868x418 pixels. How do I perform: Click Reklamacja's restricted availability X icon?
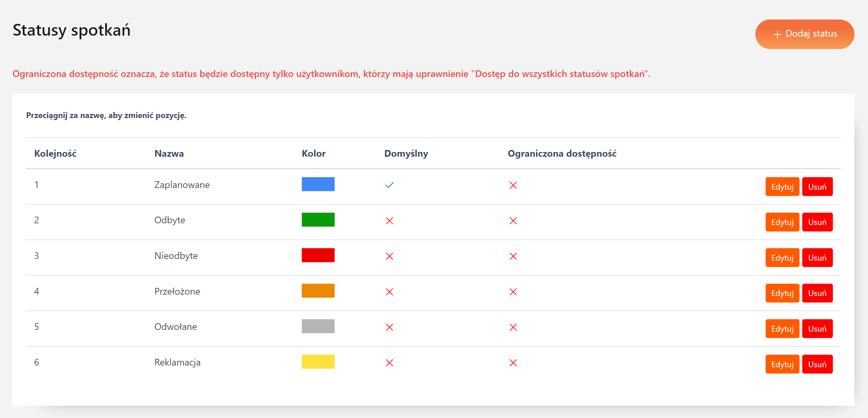[513, 363]
